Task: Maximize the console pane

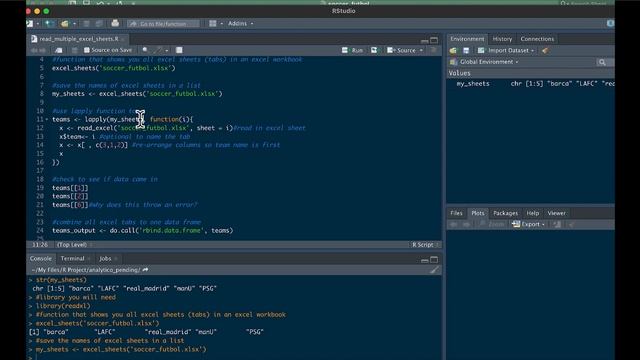Action: 434,260
